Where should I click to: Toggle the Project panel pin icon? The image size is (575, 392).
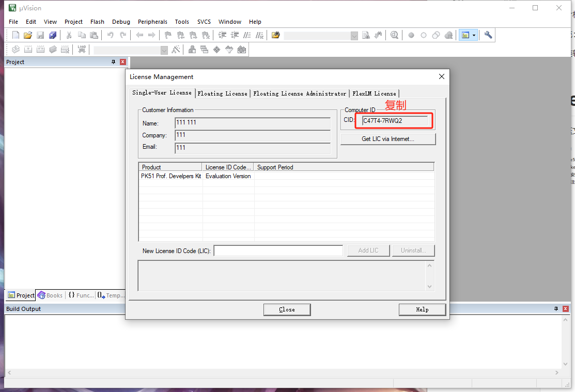113,62
